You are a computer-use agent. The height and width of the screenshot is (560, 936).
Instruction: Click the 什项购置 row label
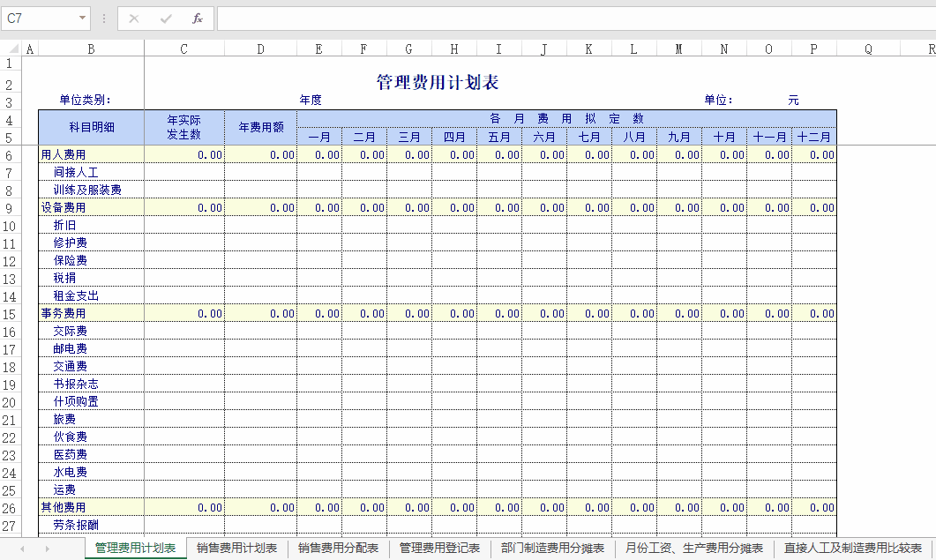pyautogui.click(x=76, y=401)
